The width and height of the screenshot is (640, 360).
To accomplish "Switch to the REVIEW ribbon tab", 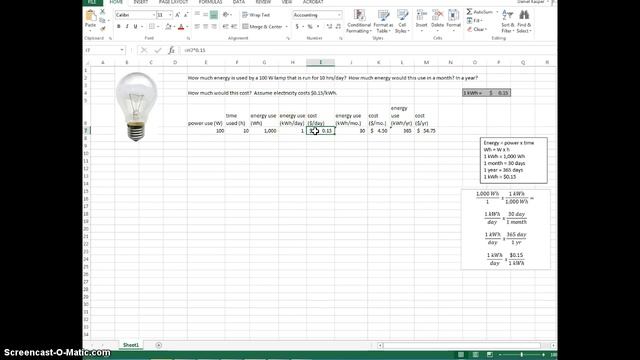I will coord(263,2).
